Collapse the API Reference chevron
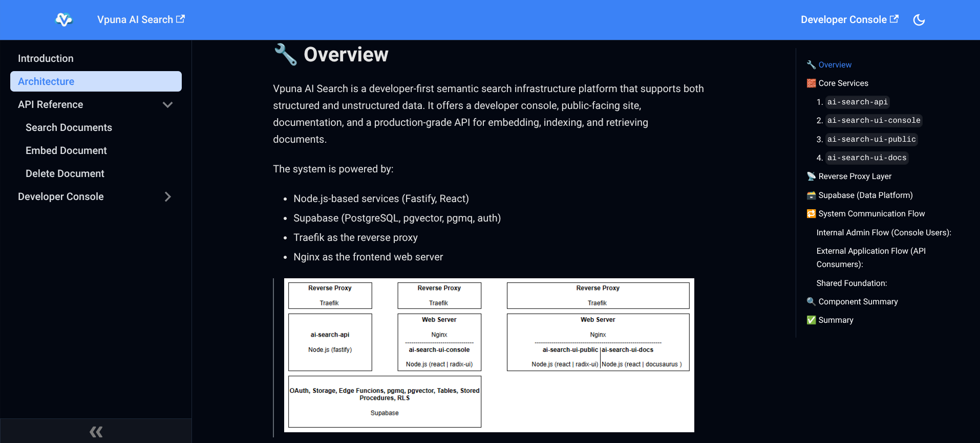The height and width of the screenshot is (443, 980). [x=167, y=104]
